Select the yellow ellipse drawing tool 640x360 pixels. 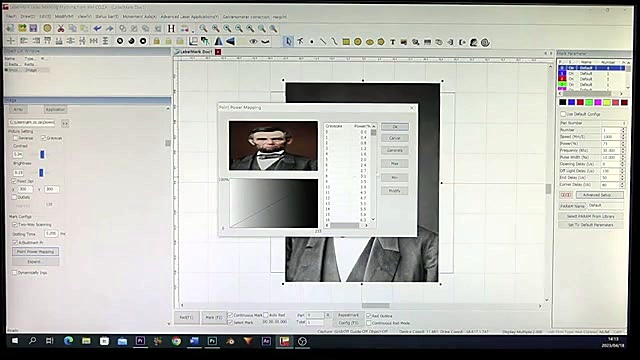369,42
